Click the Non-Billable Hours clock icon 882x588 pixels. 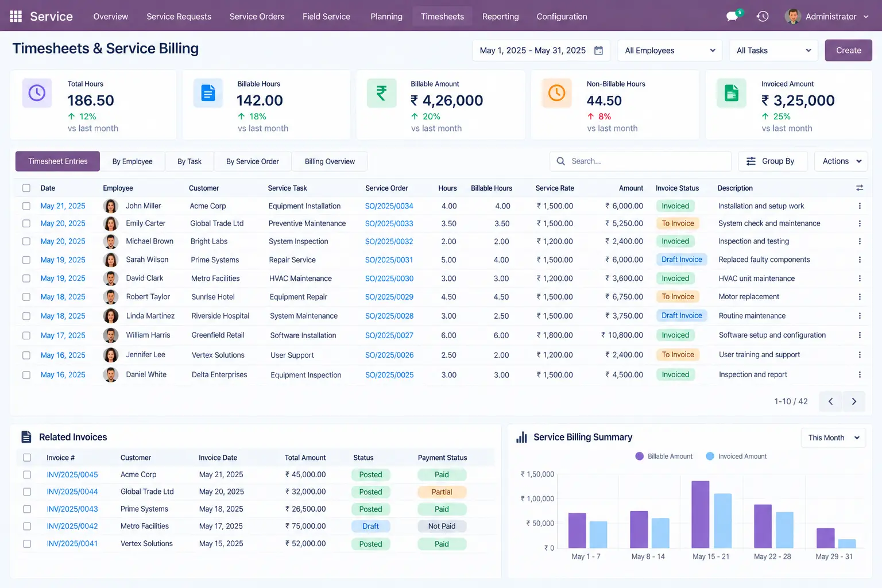(557, 92)
